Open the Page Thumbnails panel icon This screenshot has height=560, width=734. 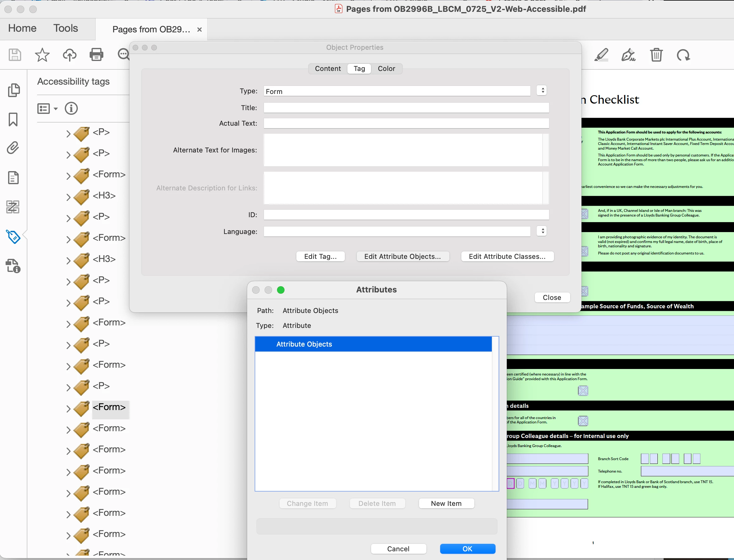pos(14,90)
